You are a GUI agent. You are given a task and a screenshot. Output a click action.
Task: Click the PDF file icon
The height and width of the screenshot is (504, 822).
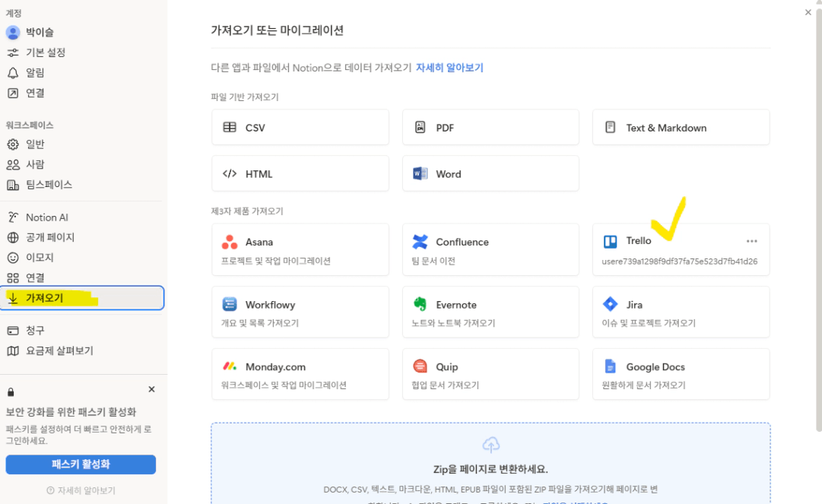click(420, 127)
